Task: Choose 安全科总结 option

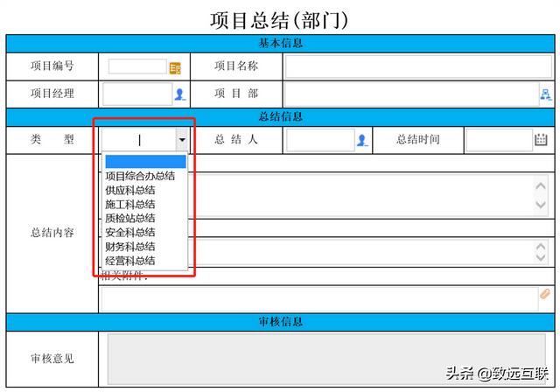Action: click(x=130, y=233)
